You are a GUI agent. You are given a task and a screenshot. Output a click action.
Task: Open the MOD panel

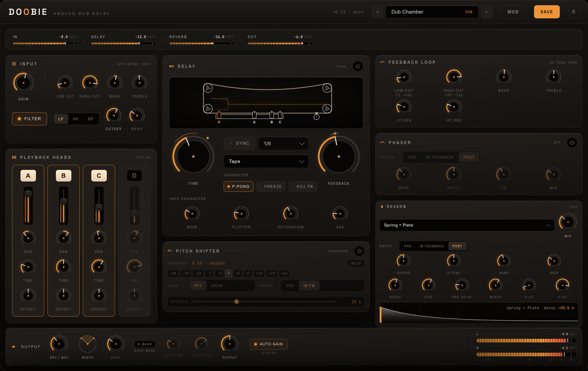pos(513,12)
